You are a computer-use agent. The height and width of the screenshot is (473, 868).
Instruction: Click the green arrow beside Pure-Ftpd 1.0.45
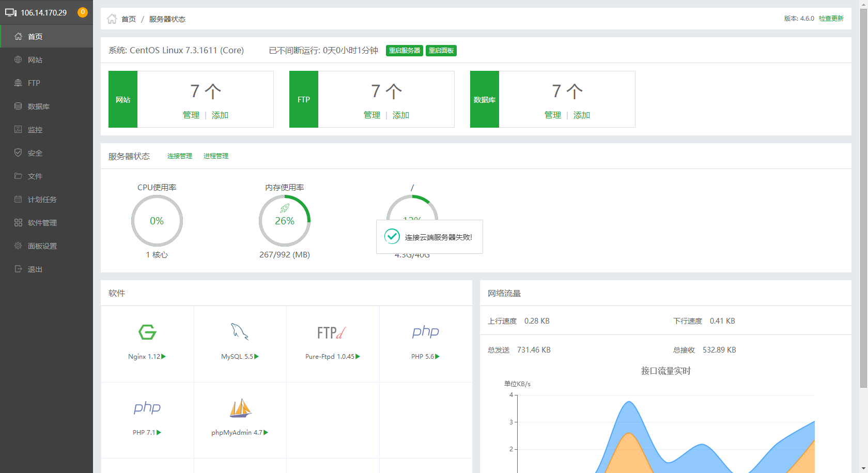358,357
